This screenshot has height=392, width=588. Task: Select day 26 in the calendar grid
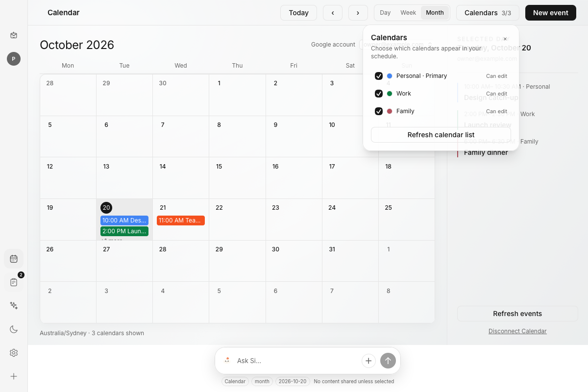click(68, 261)
